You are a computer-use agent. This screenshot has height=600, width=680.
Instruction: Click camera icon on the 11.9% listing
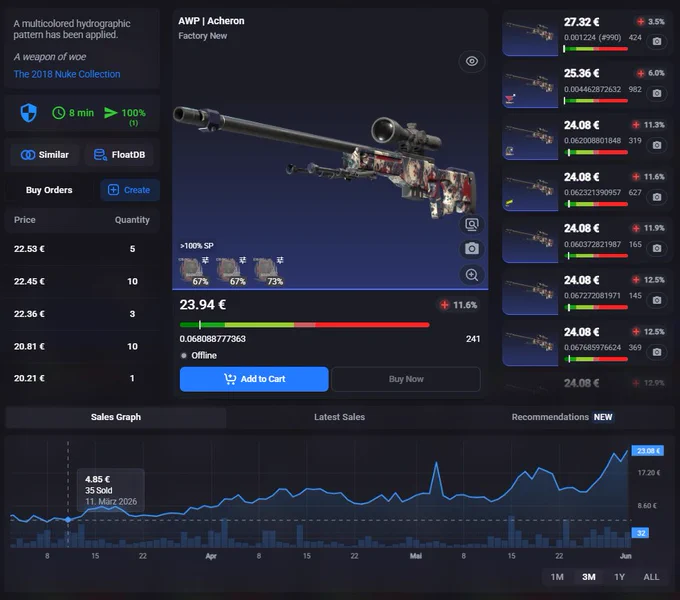[x=657, y=248]
